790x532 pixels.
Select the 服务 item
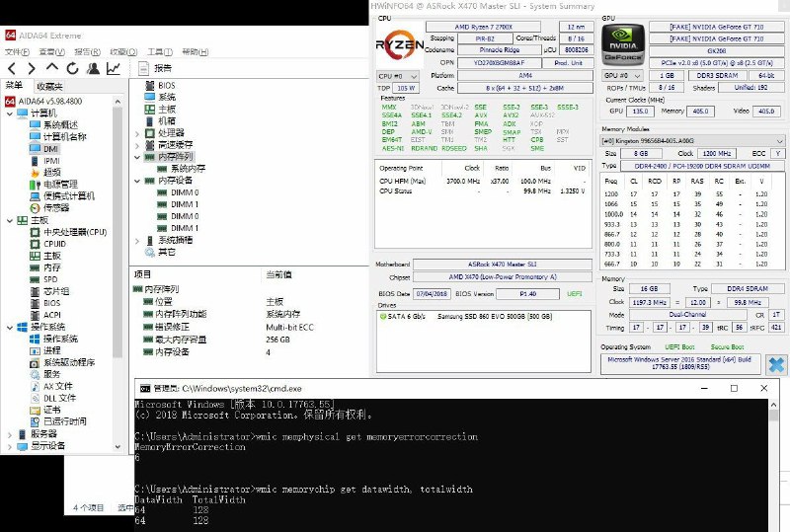coord(52,374)
